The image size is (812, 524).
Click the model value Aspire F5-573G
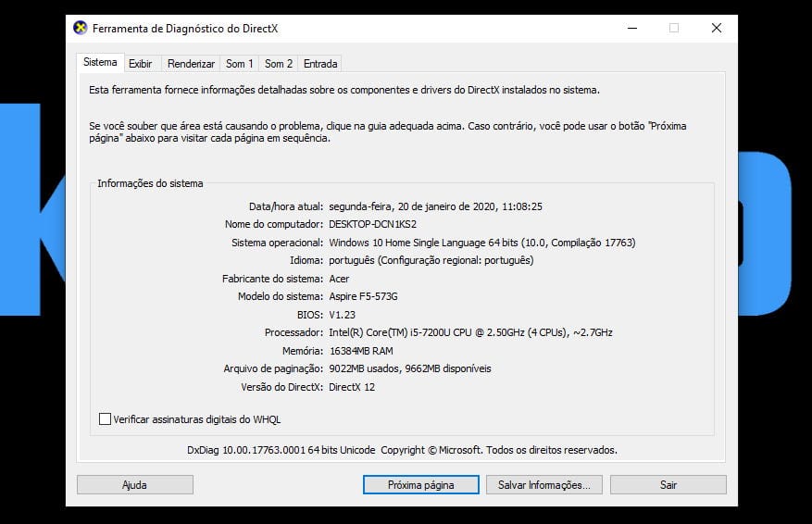(363, 296)
